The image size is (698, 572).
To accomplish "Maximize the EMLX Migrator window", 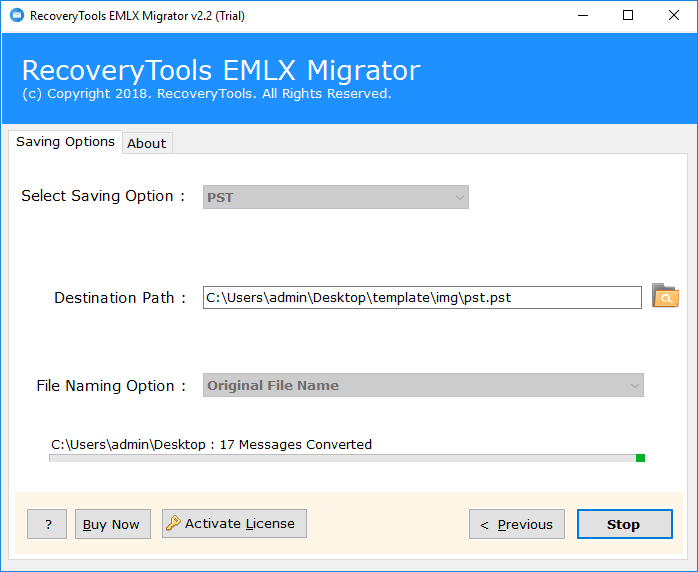I will coord(628,16).
